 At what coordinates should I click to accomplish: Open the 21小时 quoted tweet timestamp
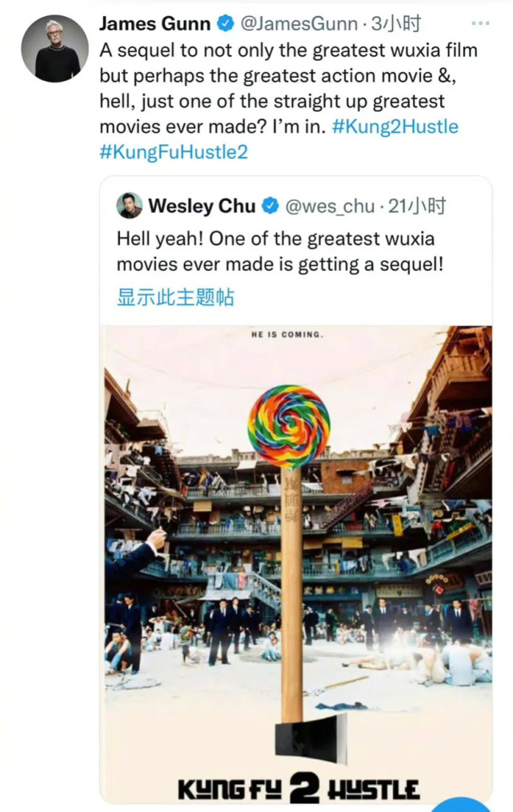(x=417, y=206)
